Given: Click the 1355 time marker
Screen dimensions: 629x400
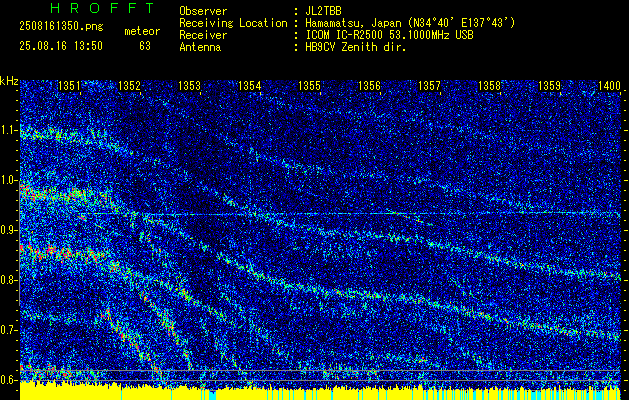Looking at the screenshot, I should point(309,85).
